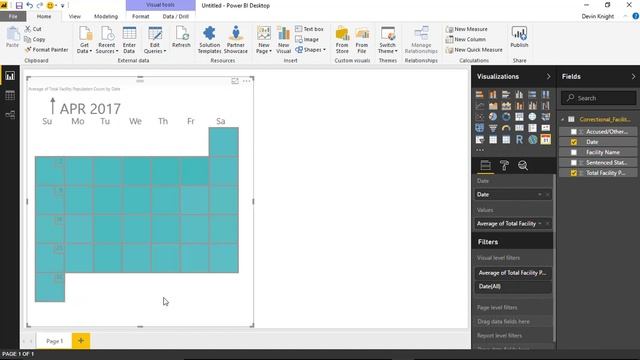
Task: Open the Date field well dropdown arrow
Action: click(540, 195)
